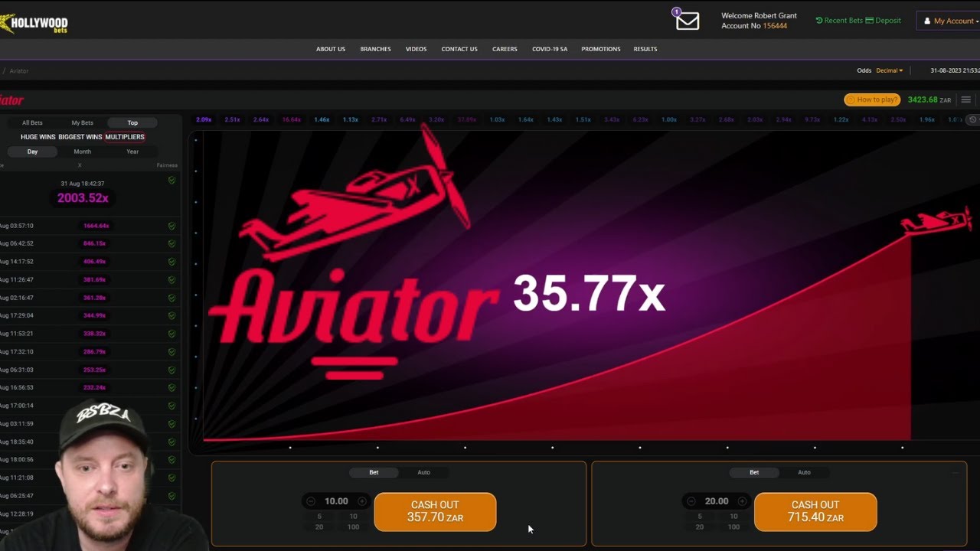
Task: Cash out 715.40 ZAR
Action: 815,511
